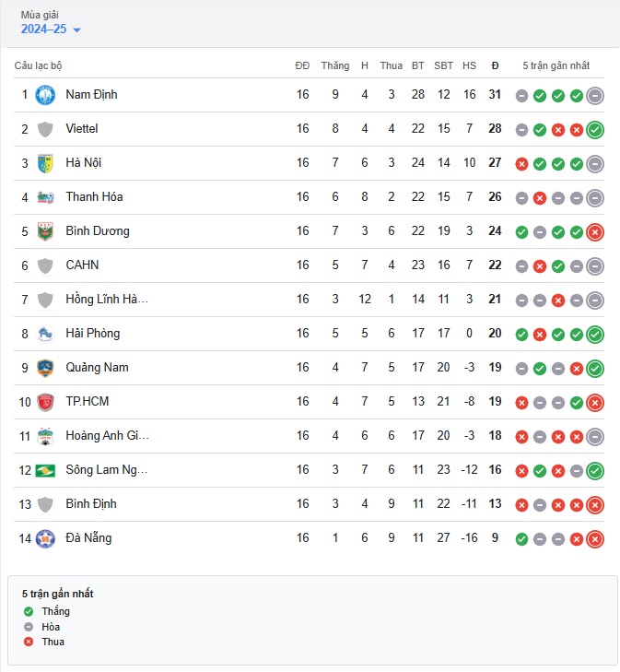This screenshot has width=620, height=672.
Task: Open the Thanh Hóa team link
Action: [94, 196]
